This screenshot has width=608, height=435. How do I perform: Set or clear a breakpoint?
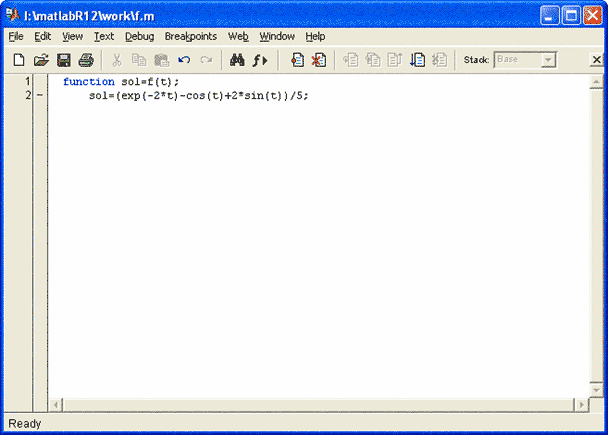click(297, 60)
